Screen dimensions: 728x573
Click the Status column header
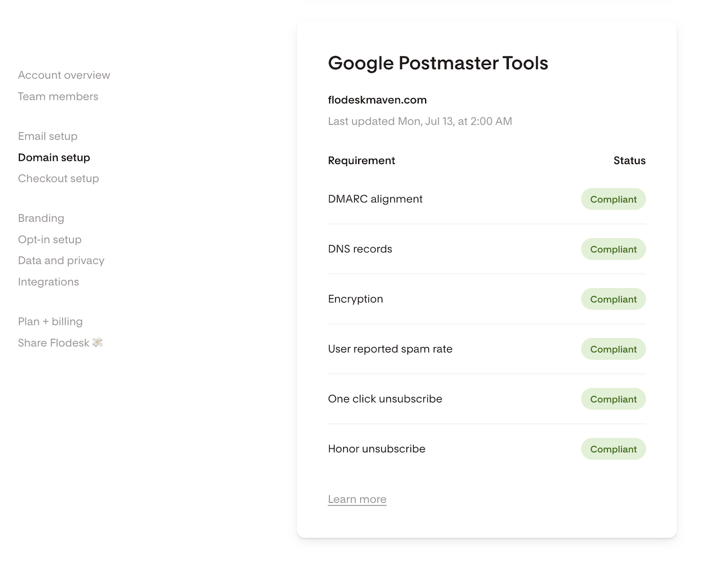coord(629,160)
